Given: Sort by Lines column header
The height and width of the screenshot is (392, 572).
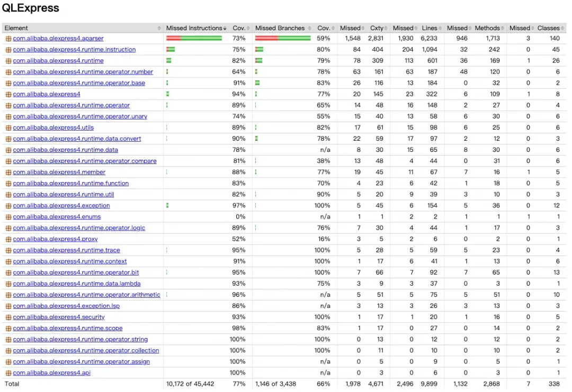Looking at the screenshot, I should 432,28.
